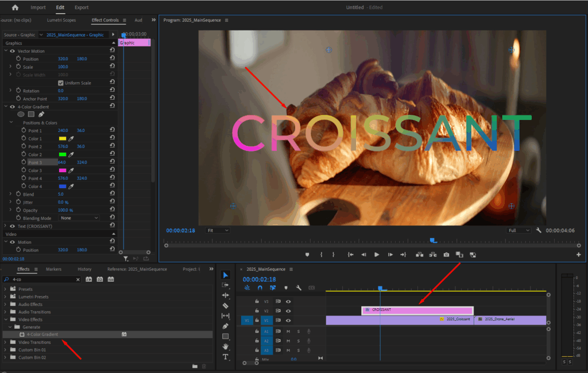The image size is (588, 373).
Task: Click Go to Out point button
Action: pos(403,255)
